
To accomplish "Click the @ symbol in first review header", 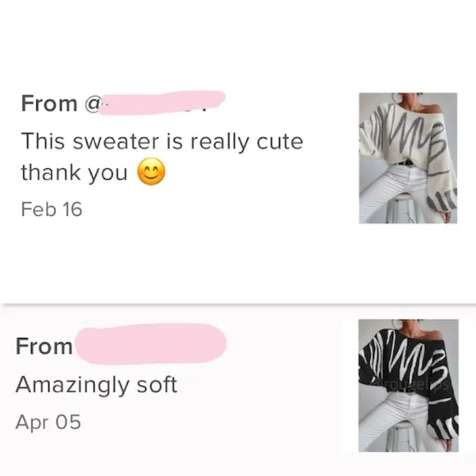I will click(92, 104).
